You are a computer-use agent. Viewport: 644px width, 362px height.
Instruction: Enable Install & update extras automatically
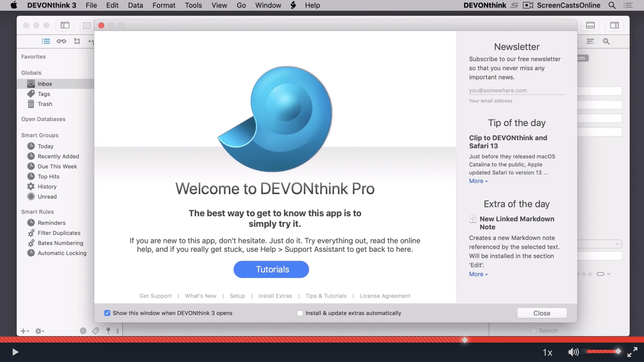point(300,313)
